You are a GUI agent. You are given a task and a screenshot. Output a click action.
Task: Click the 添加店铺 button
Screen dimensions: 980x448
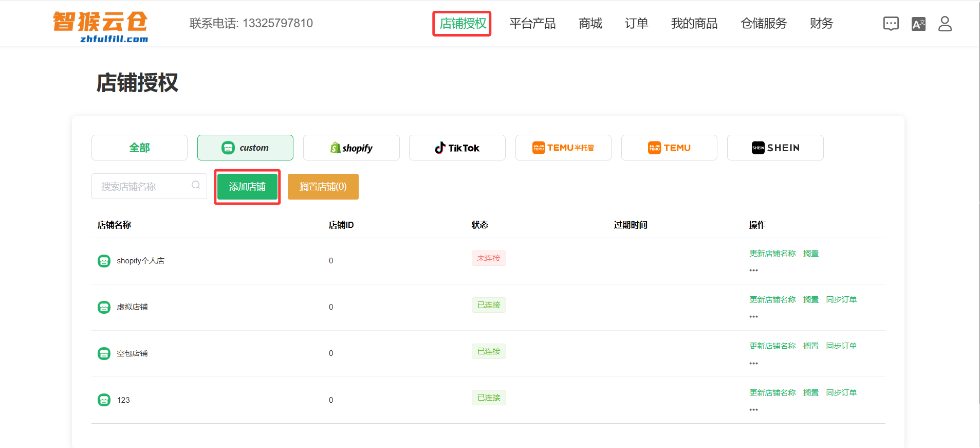[247, 186]
